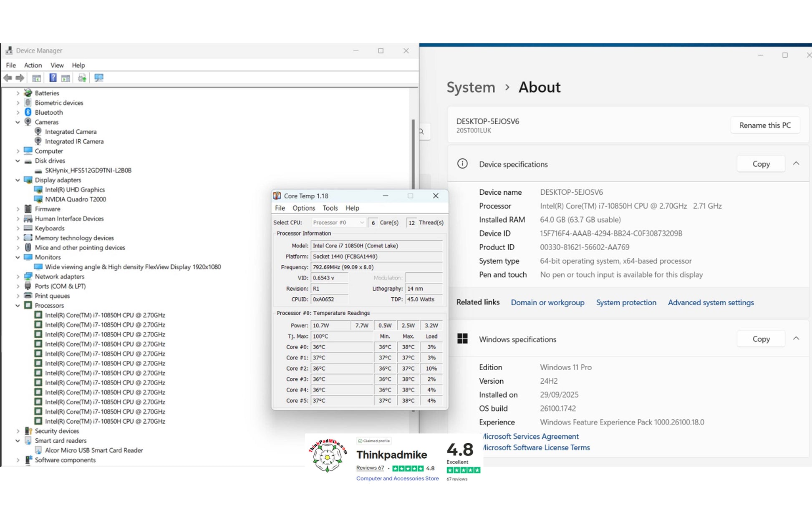
Task: Click the Forward arrow in Device Manager toolbar
Action: 20,78
